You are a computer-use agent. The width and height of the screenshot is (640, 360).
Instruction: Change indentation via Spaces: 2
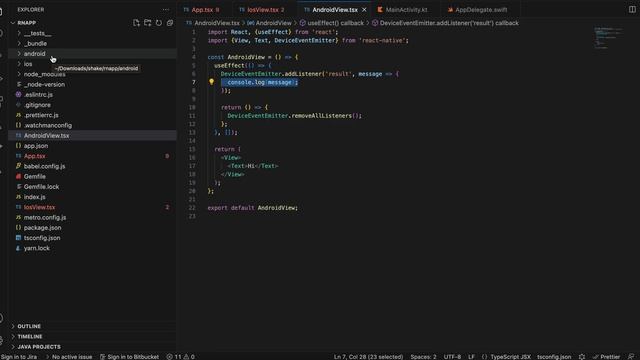(x=423, y=357)
